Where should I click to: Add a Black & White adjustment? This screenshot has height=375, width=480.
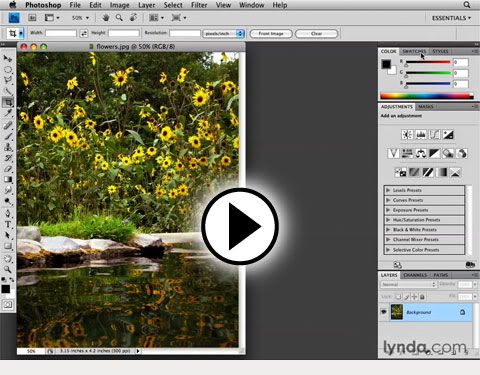(x=434, y=153)
